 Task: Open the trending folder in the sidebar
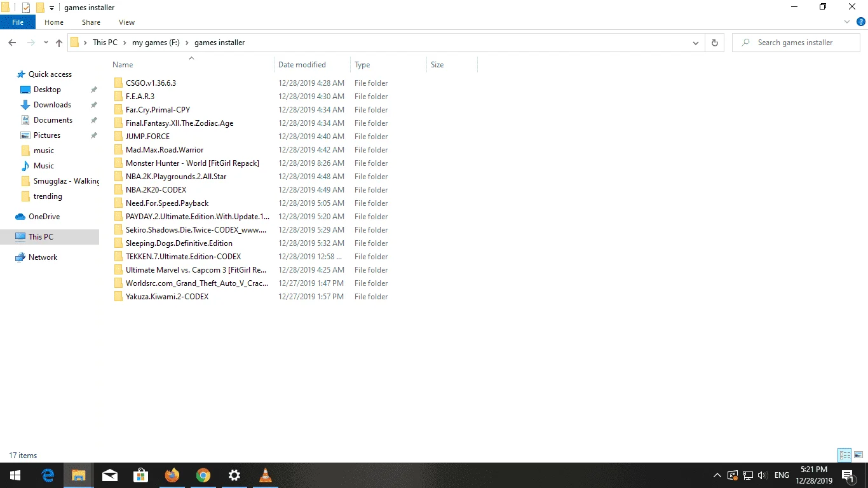[48, 196]
